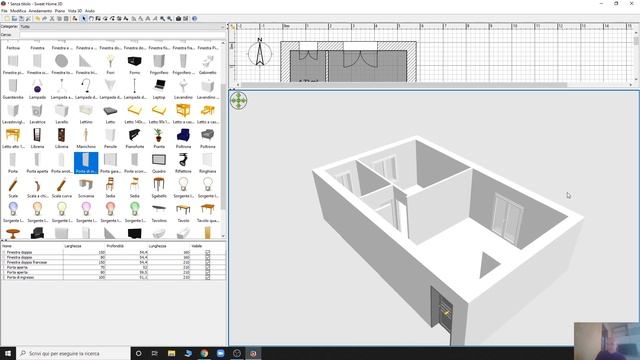This screenshot has height=360, width=640.
Task: Open the Modifica menu
Action: (18, 11)
